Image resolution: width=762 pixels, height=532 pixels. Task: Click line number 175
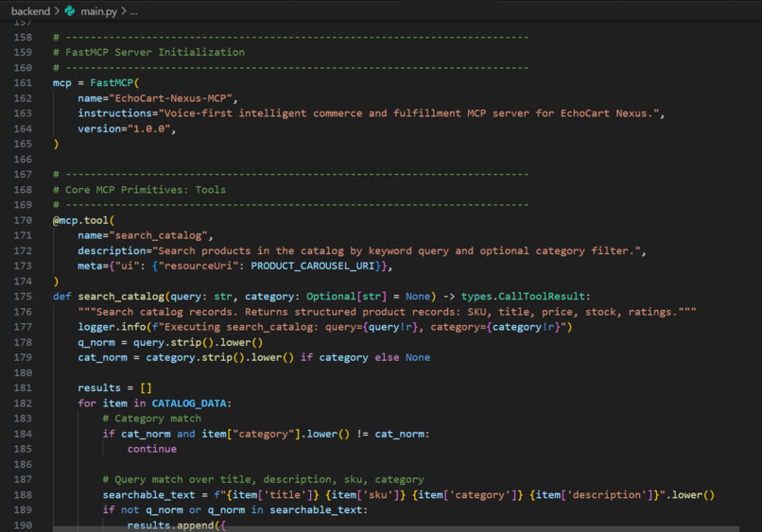pyautogui.click(x=23, y=297)
